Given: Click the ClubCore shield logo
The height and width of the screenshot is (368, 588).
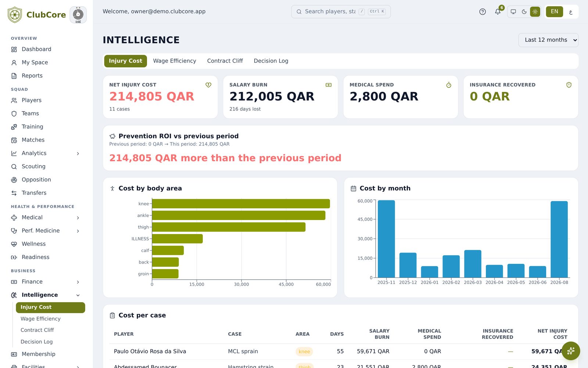Looking at the screenshot, I should click(x=15, y=15).
